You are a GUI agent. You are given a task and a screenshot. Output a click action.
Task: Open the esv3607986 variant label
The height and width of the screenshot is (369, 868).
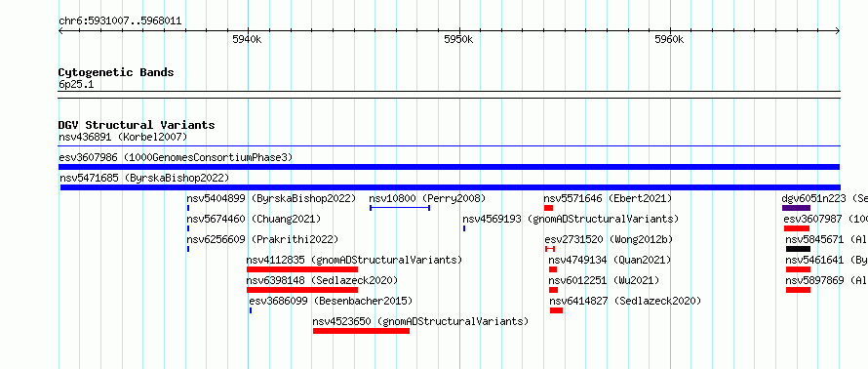click(176, 157)
